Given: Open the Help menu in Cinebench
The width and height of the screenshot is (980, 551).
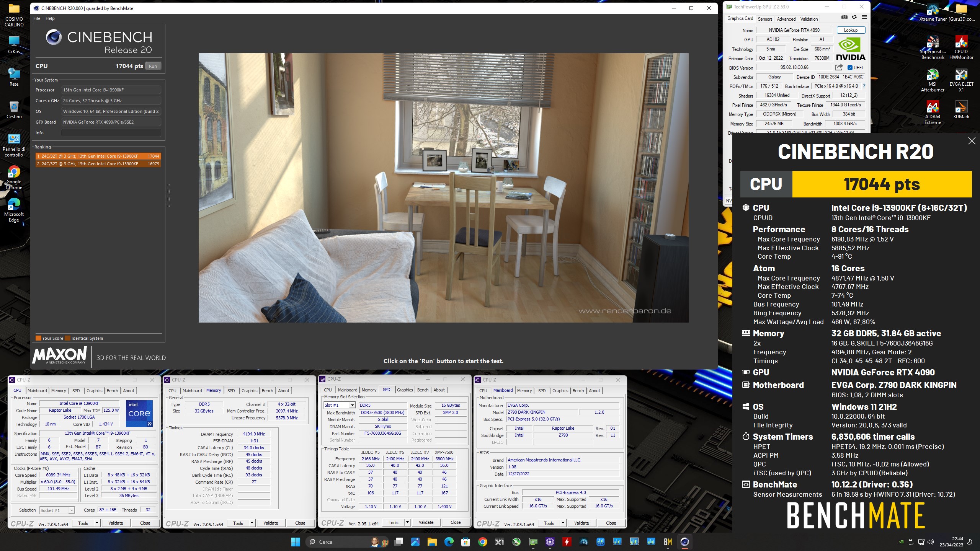Looking at the screenshot, I should pyautogui.click(x=50, y=18).
